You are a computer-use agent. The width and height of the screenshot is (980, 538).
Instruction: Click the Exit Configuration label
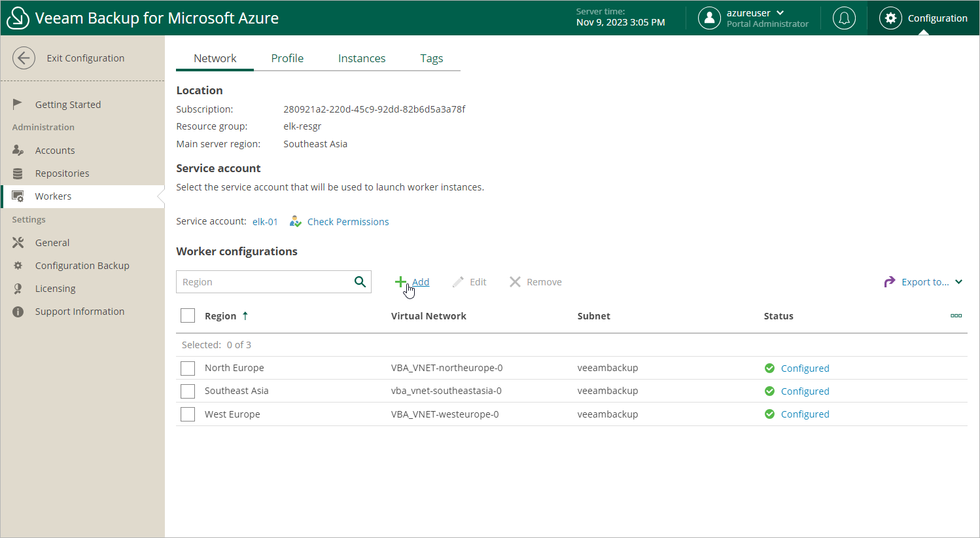pyautogui.click(x=86, y=58)
